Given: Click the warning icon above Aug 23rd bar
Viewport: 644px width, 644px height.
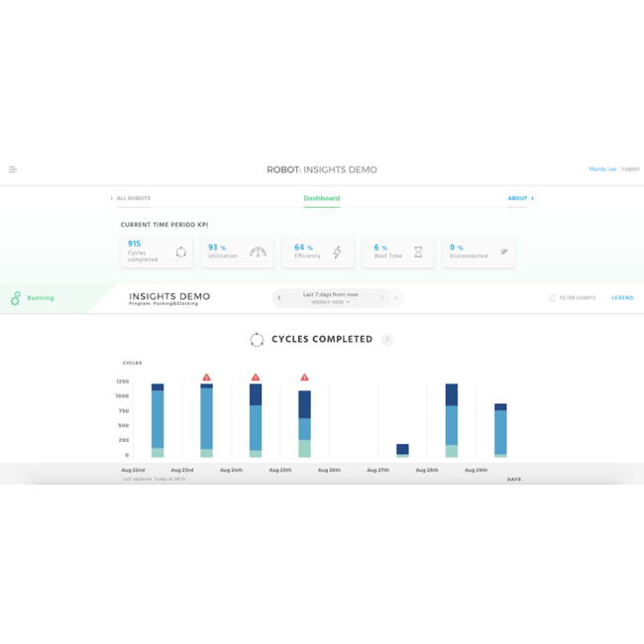Looking at the screenshot, I should tap(207, 377).
